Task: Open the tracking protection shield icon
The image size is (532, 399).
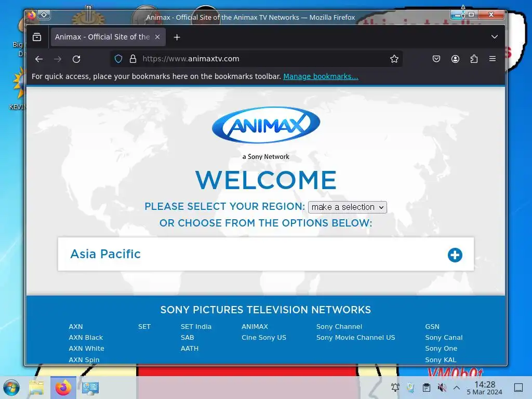Action: [x=118, y=59]
